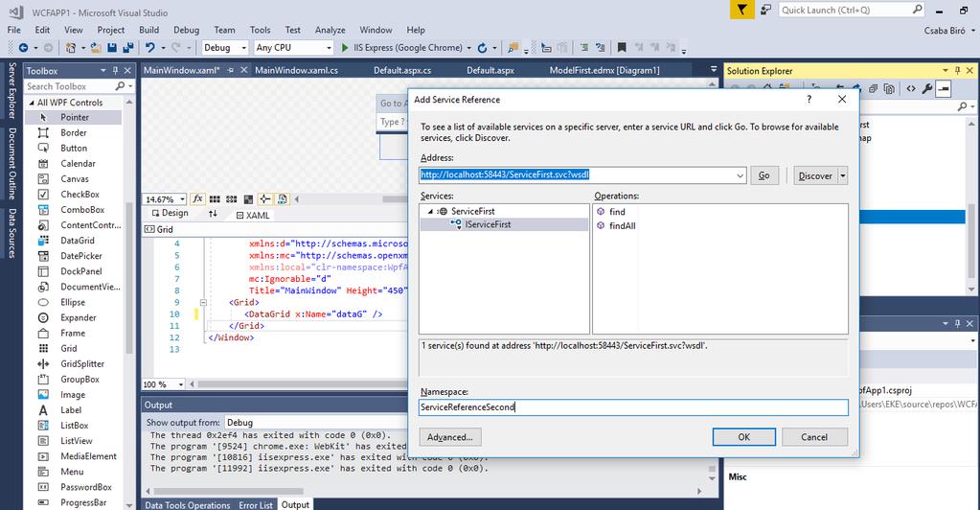
Task: Click Cancel in Add Service Reference dialog
Action: (814, 437)
